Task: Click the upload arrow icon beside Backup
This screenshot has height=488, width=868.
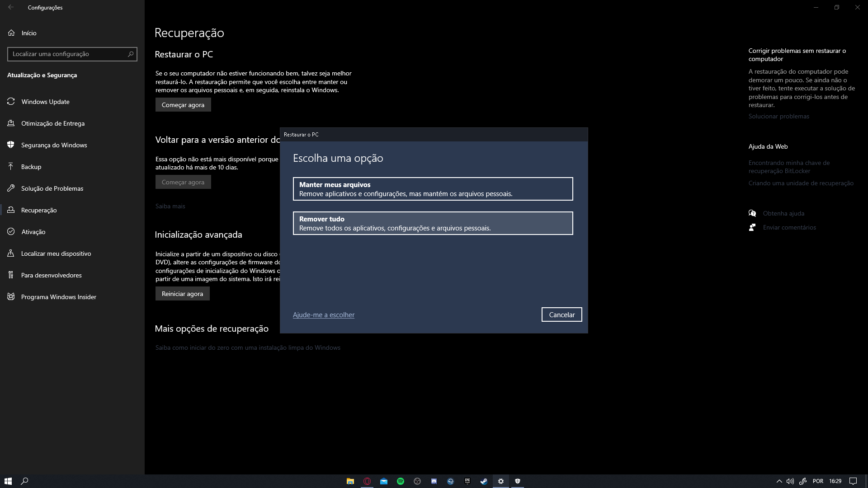Action: tap(11, 167)
